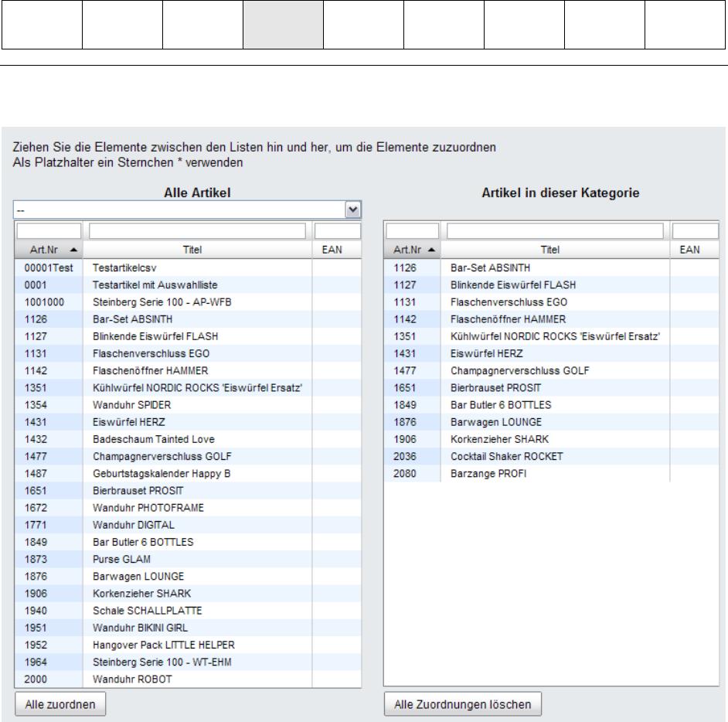Select the Purse GLAM row
The width and height of the screenshot is (728, 722).
188,560
